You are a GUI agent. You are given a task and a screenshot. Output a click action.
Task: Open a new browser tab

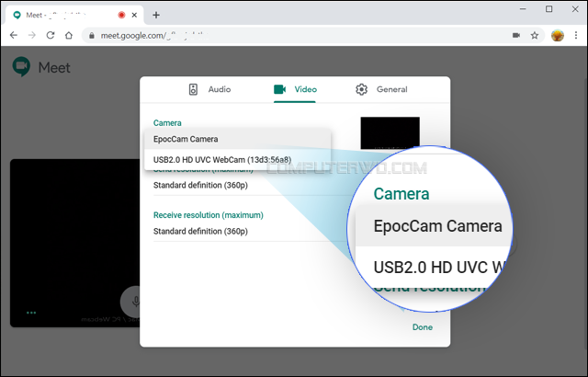[x=156, y=15]
